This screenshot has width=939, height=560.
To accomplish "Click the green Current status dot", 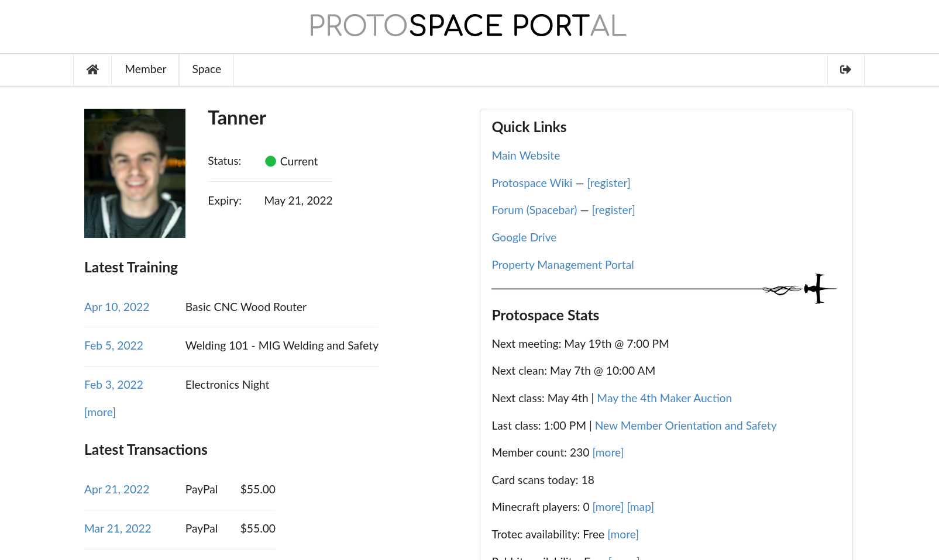I will pyautogui.click(x=270, y=161).
